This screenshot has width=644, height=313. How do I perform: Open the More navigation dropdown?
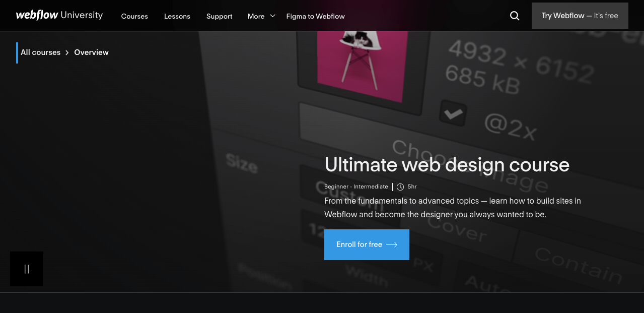[261, 16]
